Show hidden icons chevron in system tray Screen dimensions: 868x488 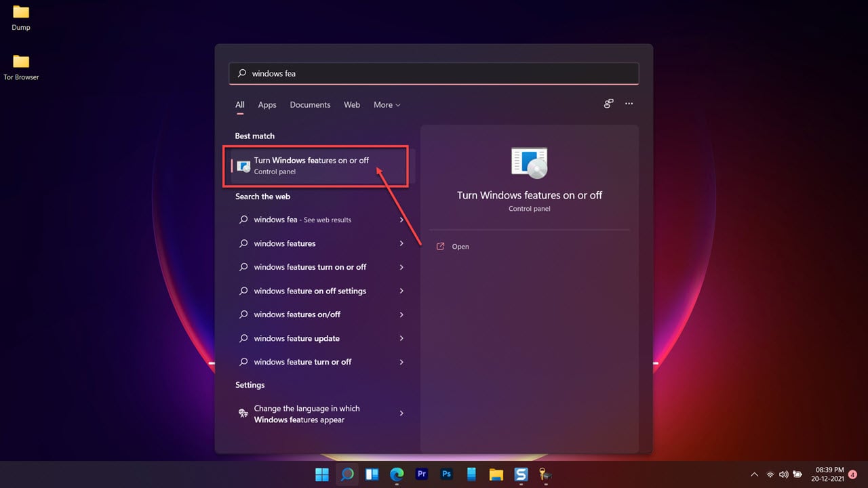pyautogui.click(x=755, y=474)
